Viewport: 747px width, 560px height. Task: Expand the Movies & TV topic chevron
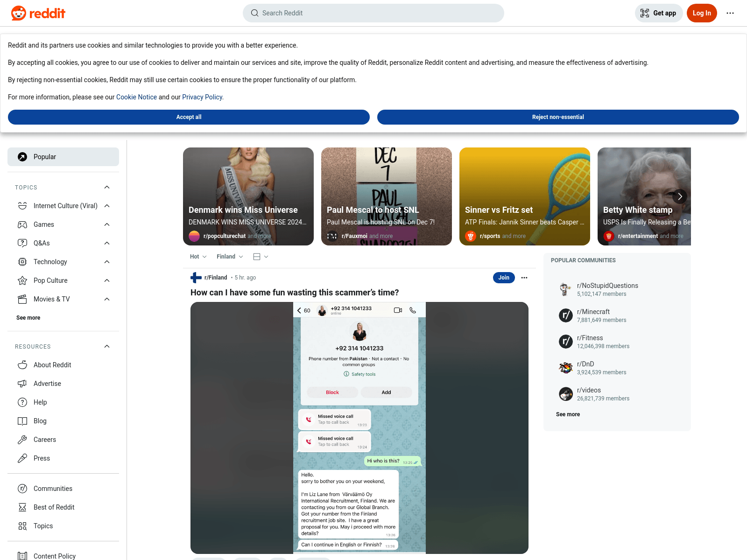[x=107, y=299]
